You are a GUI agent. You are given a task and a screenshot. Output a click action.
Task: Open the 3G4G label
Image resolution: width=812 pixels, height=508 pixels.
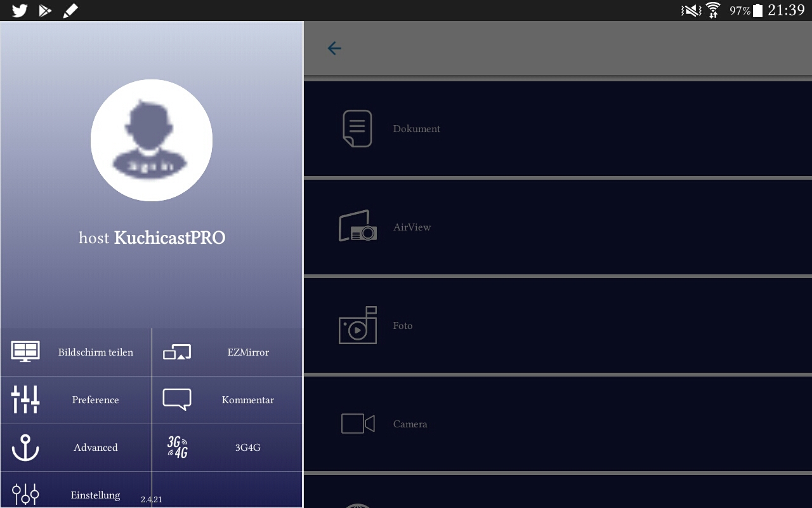tap(248, 448)
